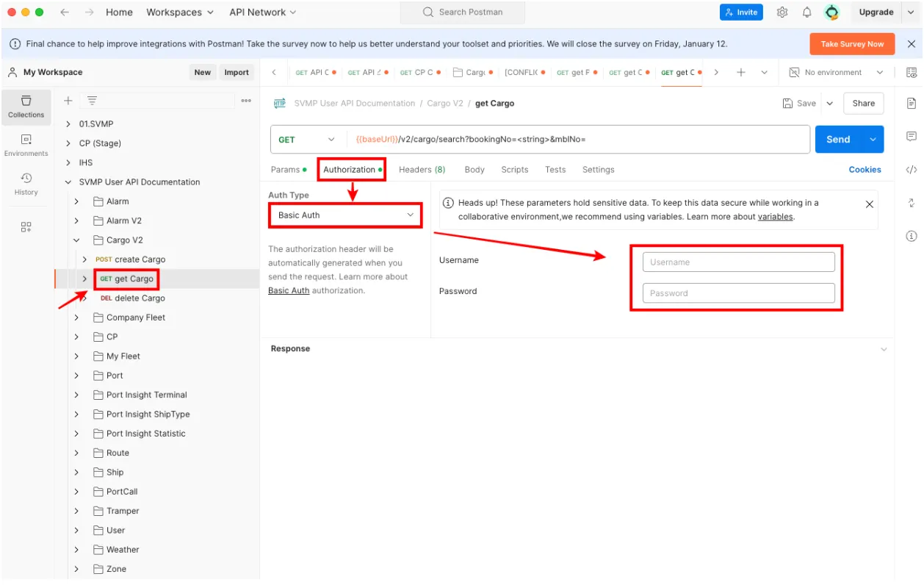This screenshot has height=585, width=924.
Task: Click the plus icon to create collection
Action: [68, 101]
